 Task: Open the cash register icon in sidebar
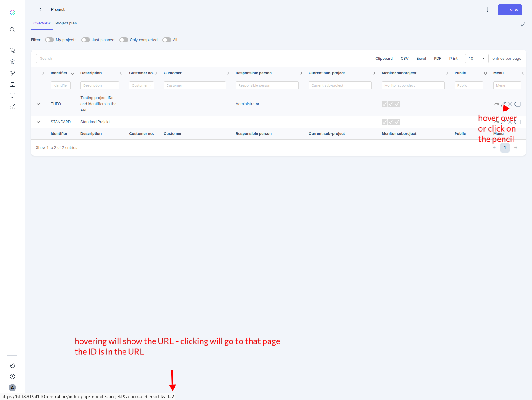tap(12, 84)
